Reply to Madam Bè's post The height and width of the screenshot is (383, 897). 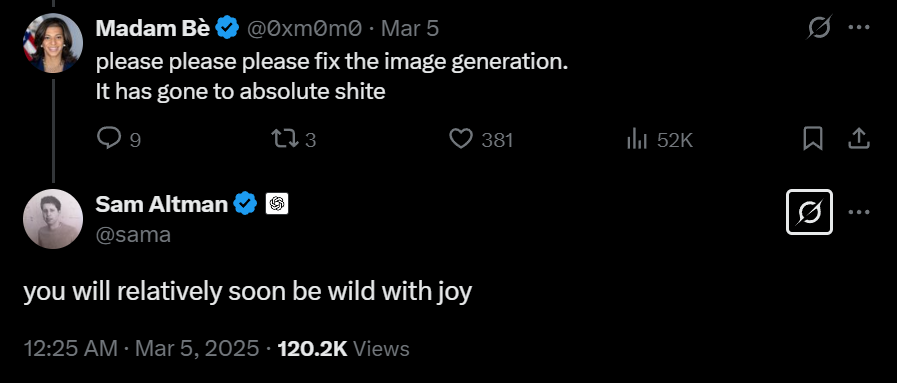coord(119,139)
